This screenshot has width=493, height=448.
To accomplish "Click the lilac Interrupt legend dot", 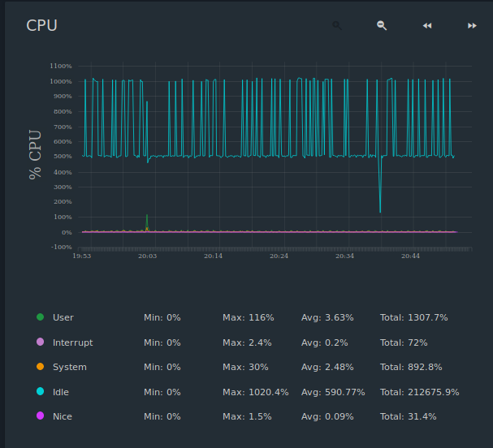I will [40, 342].
